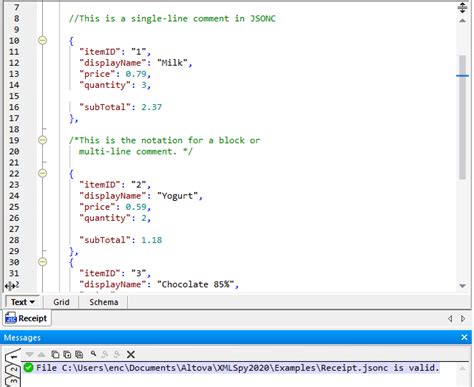Viewport: 474px width, 387px height.
Task: Click the blue marker on the scrollbar
Action: point(462,76)
